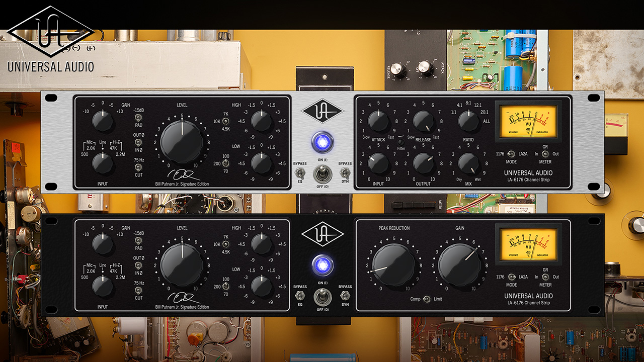Click the blue power lamp on silver unit
The height and width of the screenshot is (362, 644).
[323, 142]
